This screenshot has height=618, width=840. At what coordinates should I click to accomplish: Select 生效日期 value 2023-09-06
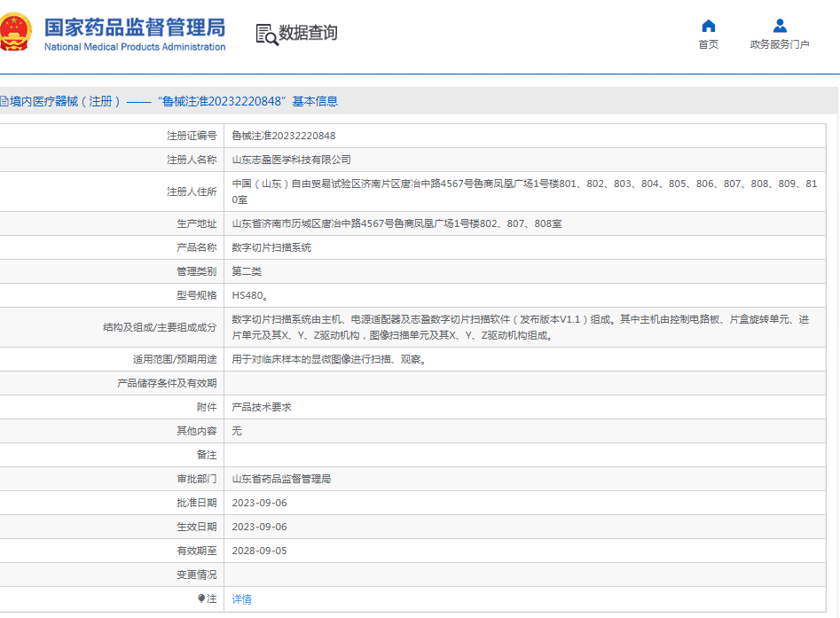[259, 527]
